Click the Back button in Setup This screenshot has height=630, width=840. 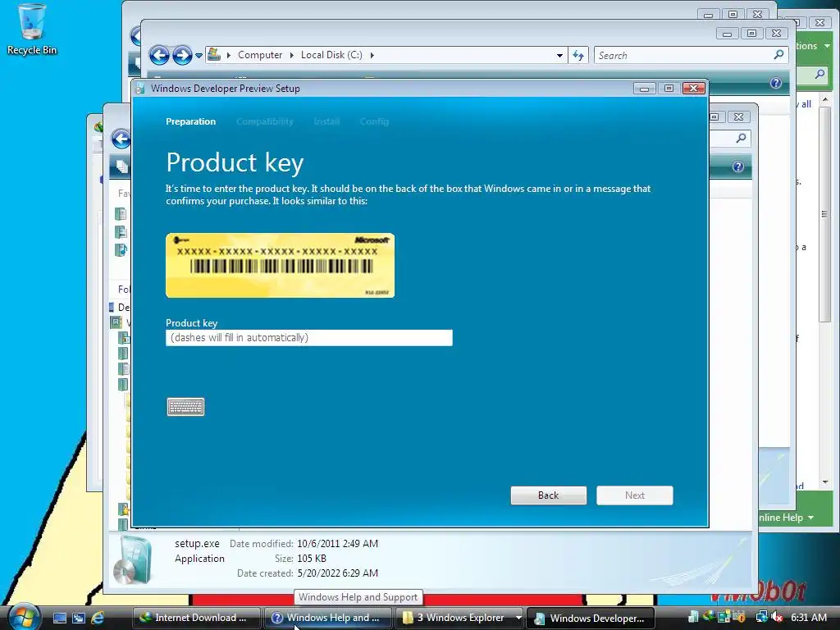point(549,495)
